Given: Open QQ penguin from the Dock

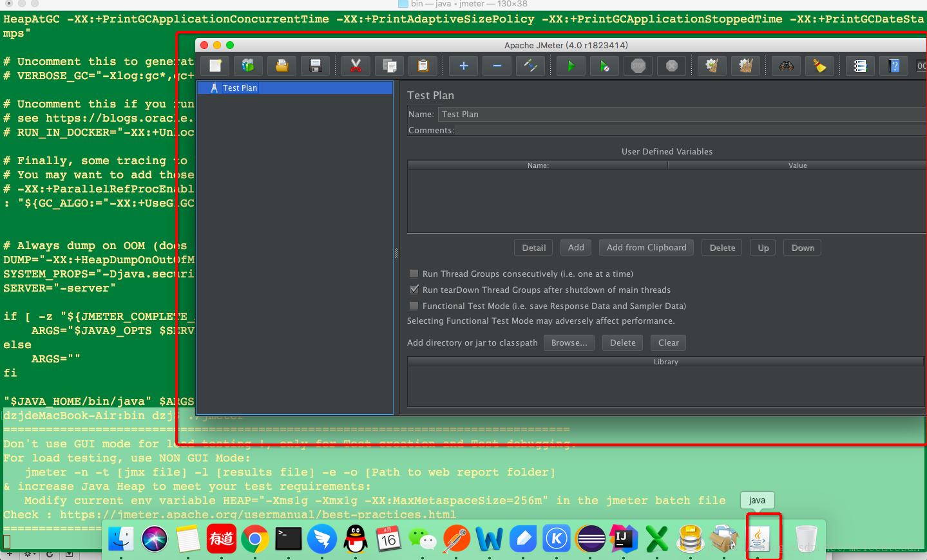Looking at the screenshot, I should [356, 539].
